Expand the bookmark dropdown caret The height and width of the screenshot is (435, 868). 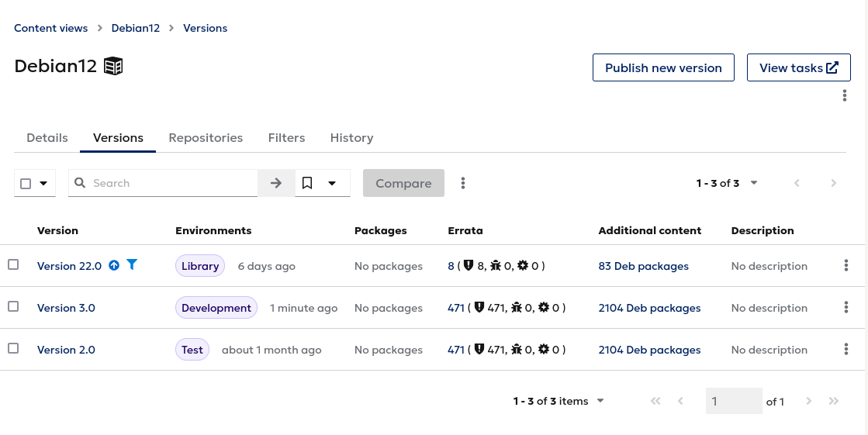point(332,183)
